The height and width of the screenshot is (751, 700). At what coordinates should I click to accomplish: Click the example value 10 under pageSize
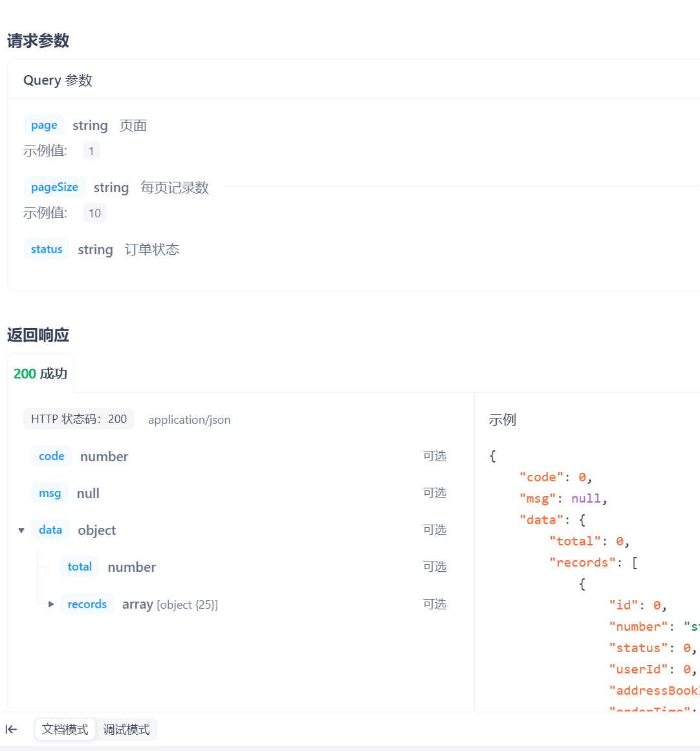[x=94, y=212]
